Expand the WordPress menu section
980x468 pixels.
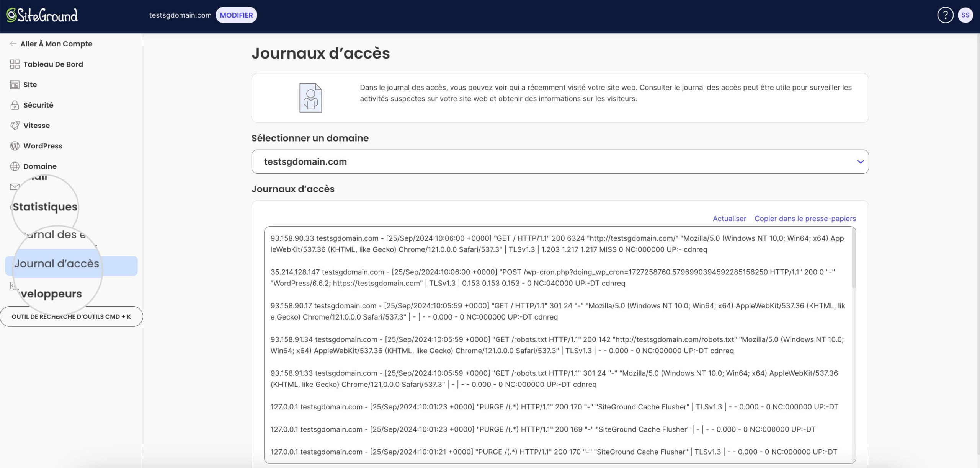[43, 146]
